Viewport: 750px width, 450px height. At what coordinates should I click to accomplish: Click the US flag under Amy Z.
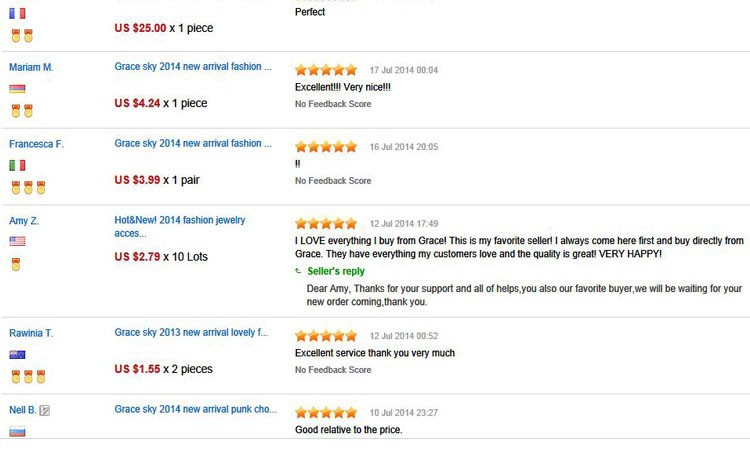coord(17,241)
